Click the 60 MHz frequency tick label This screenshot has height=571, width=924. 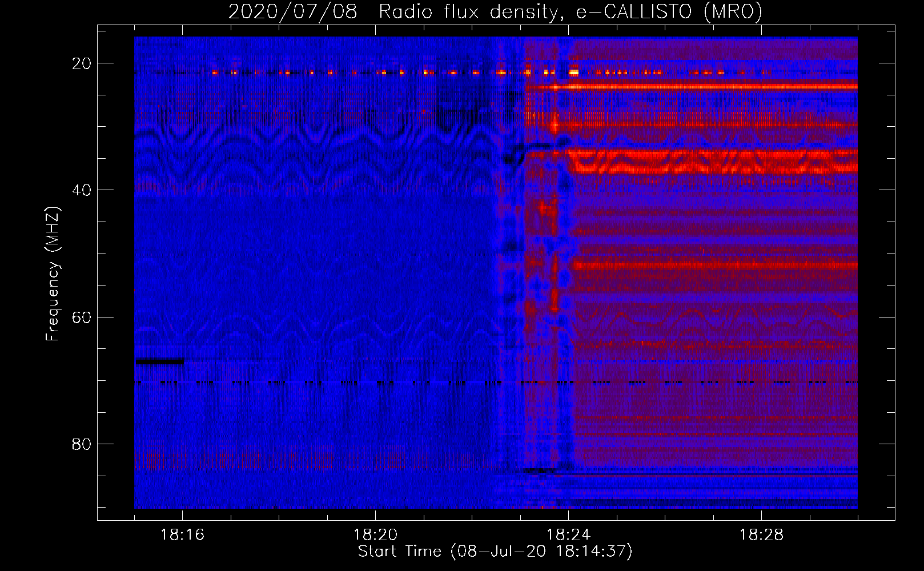coord(82,317)
